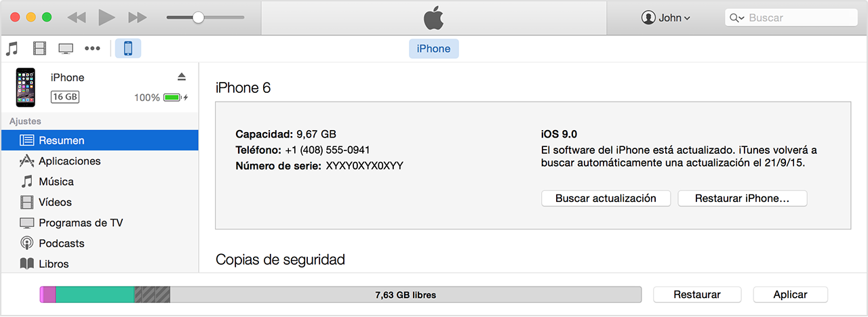This screenshot has width=868, height=317.
Task: Open the Music library icon
Action: click(x=12, y=49)
